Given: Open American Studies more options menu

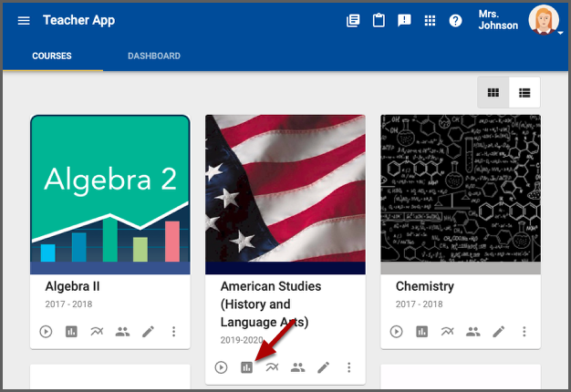Looking at the screenshot, I should (x=348, y=367).
